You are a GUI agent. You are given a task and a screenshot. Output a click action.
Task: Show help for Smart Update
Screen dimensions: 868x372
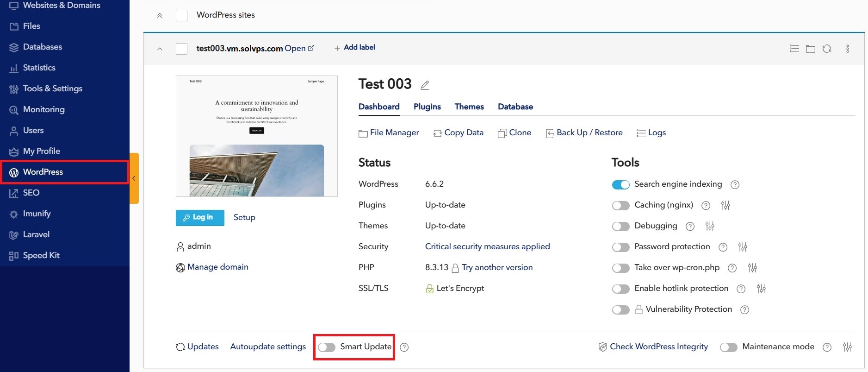(404, 347)
